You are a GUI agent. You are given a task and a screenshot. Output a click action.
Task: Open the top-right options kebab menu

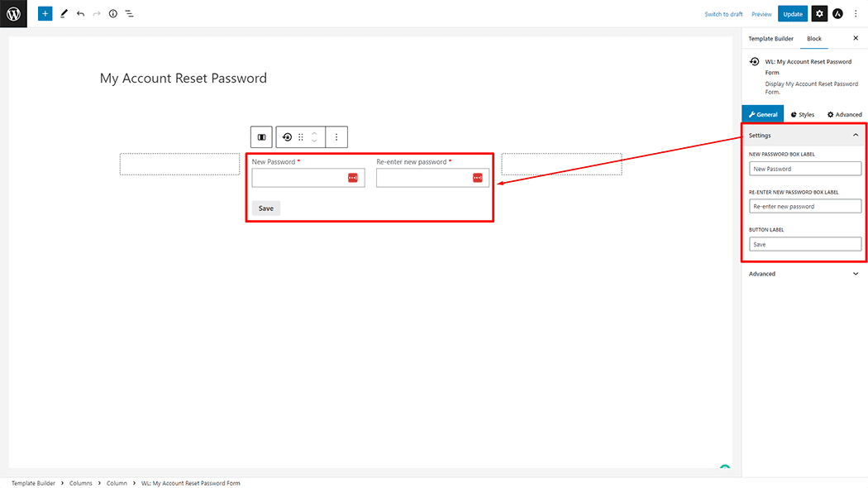tap(856, 14)
